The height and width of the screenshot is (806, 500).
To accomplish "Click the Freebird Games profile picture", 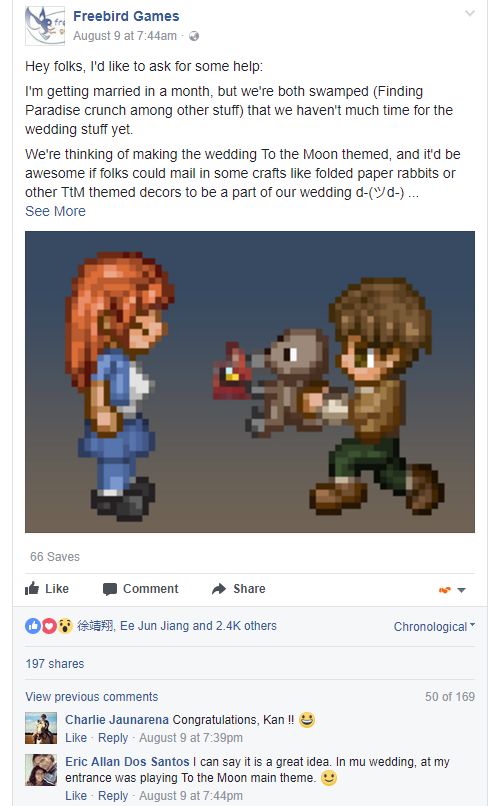I will tap(45, 26).
